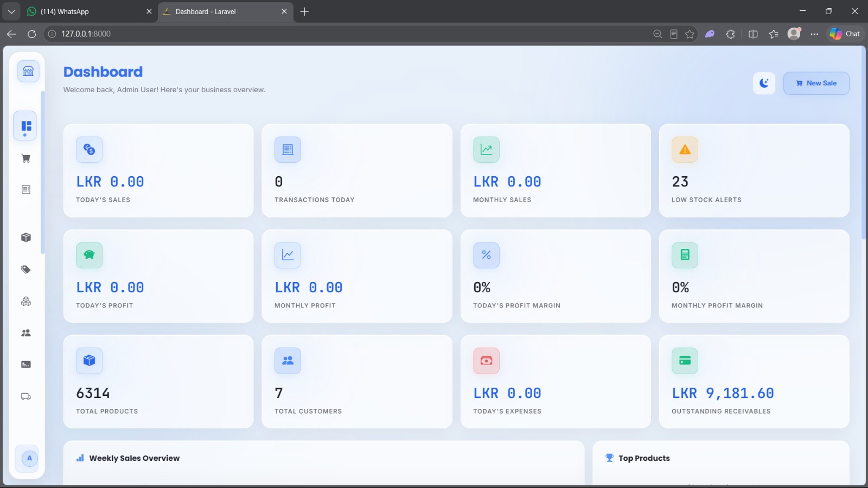Click the receipt icon on Transactions Today card
The image size is (868, 488).
pos(288,150)
